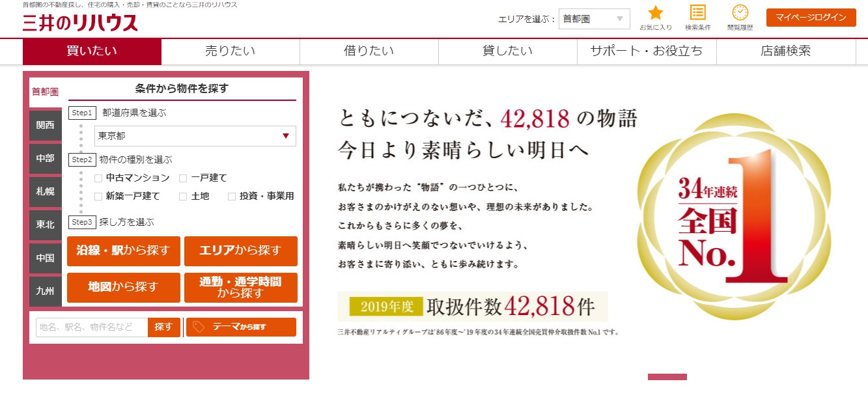Click the 2019年度 取扱件数42,818件 banner text
Viewport: 868px width, 401px height.
(472, 306)
